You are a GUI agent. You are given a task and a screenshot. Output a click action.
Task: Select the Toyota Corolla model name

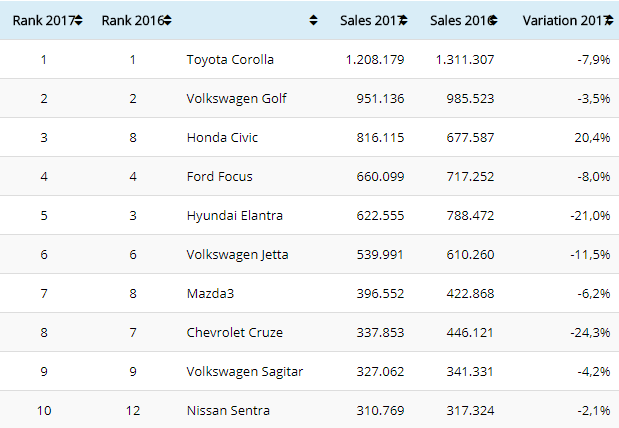click(x=231, y=60)
